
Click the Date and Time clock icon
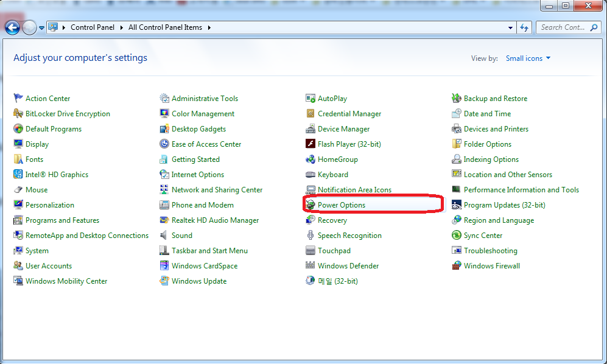[x=457, y=113]
